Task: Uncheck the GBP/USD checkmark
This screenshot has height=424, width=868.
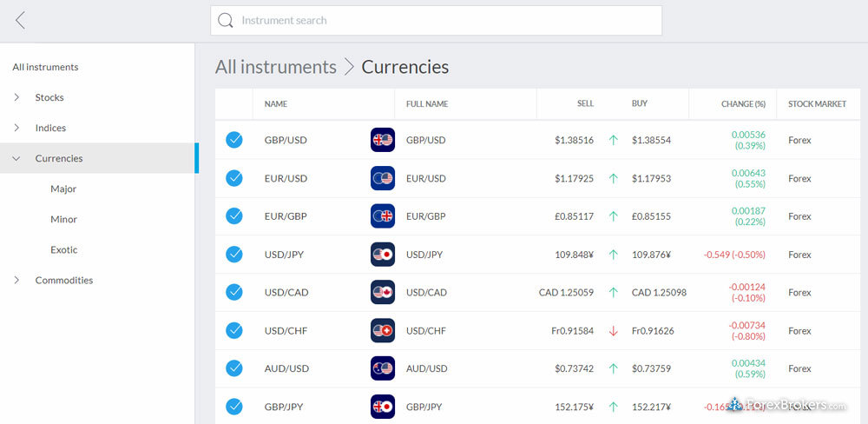Action: coord(234,140)
